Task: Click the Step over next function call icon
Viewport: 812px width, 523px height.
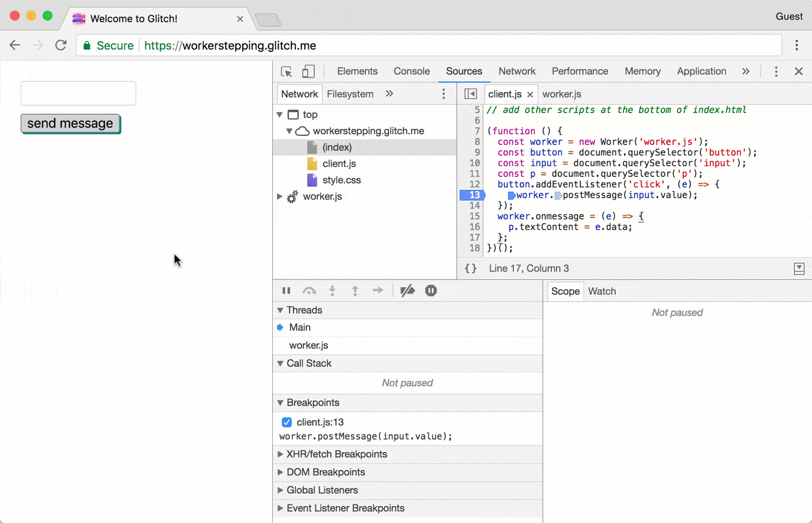Action: coord(309,290)
